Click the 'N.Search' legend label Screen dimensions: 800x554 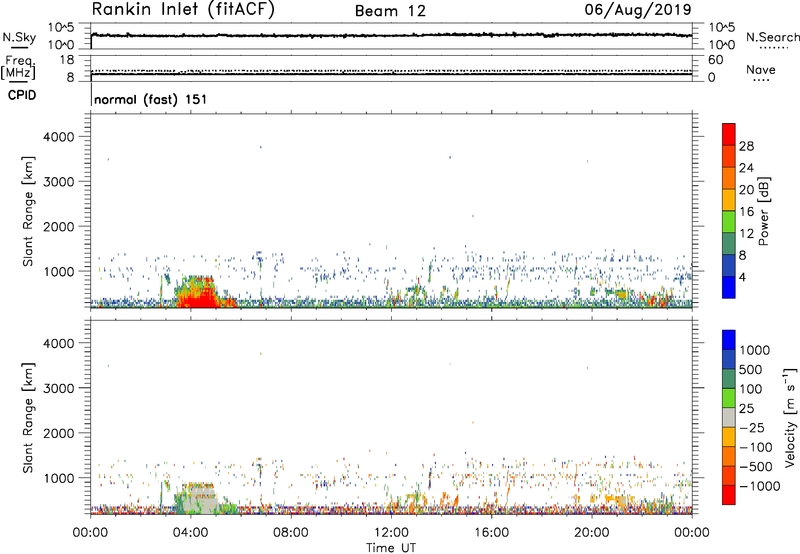[x=773, y=37]
